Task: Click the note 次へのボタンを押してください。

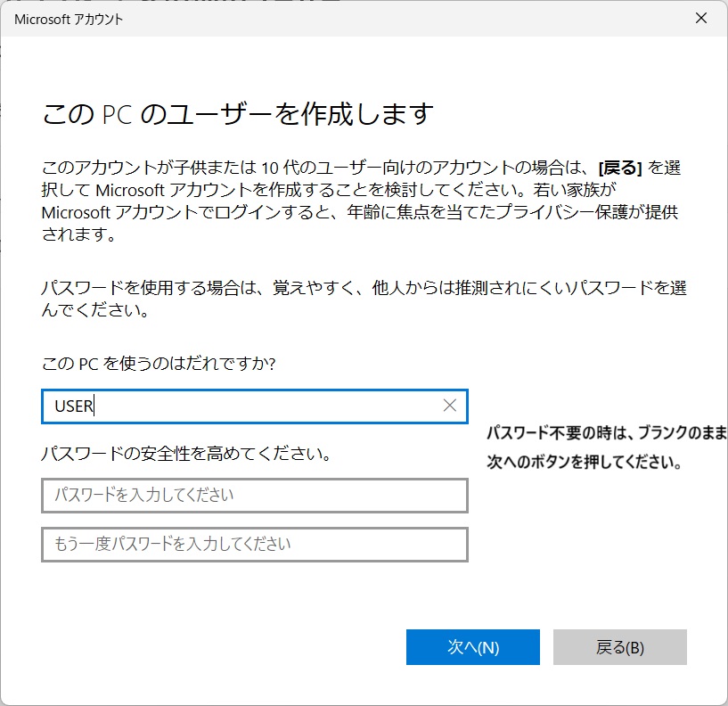Action: (x=584, y=464)
